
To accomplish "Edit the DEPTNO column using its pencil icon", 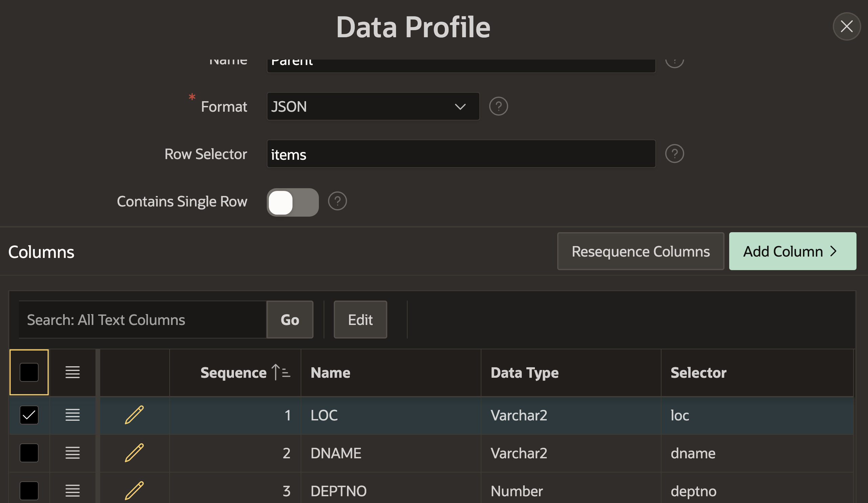I will pos(135,491).
